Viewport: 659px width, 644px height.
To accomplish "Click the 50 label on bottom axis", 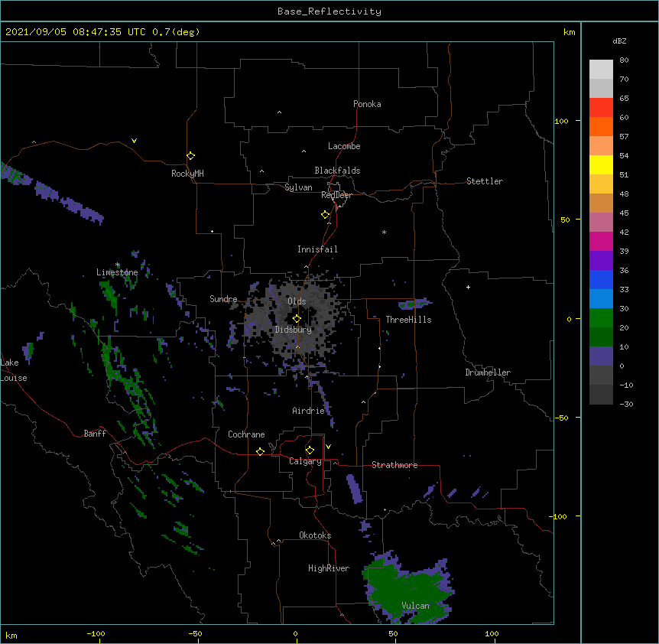I will (x=393, y=633).
